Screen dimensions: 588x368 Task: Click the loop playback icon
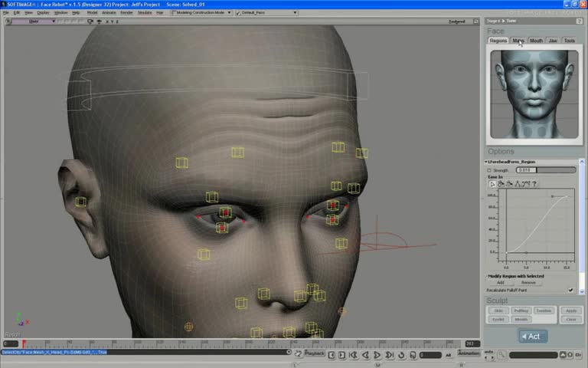pyautogui.click(x=403, y=355)
